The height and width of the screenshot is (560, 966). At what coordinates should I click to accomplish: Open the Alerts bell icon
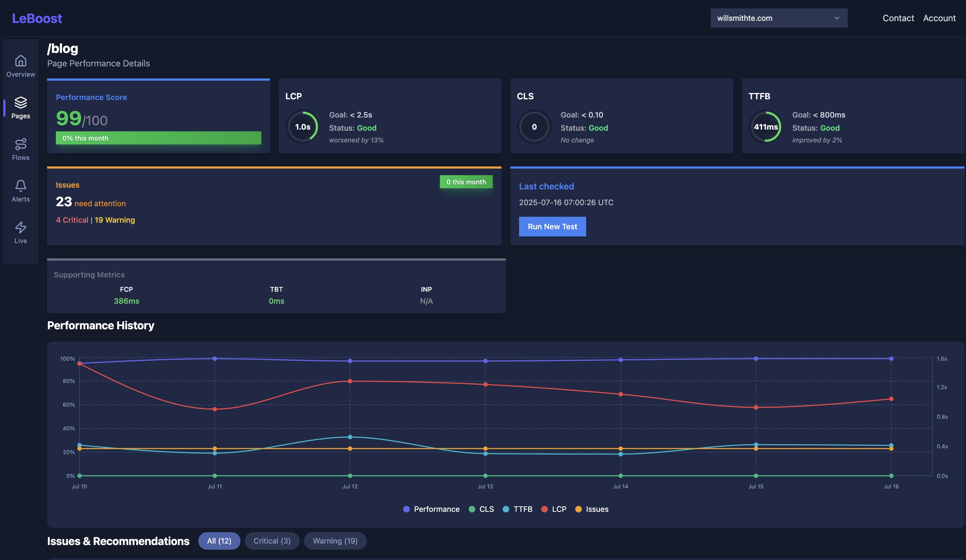coord(21,186)
